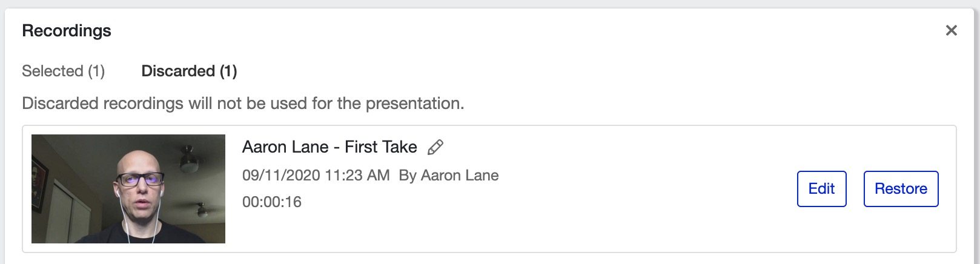
Task: Switch to the Selected (1) tab
Action: click(x=64, y=71)
